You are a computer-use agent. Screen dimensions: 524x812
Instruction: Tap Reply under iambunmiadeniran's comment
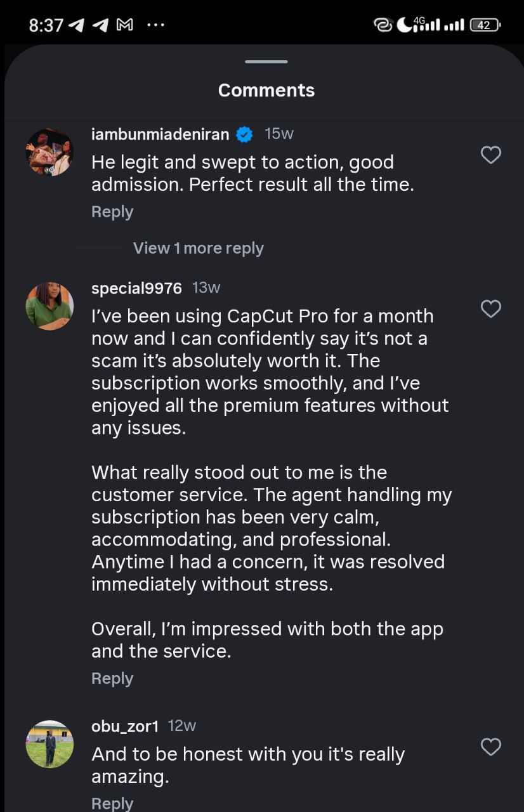pos(112,211)
